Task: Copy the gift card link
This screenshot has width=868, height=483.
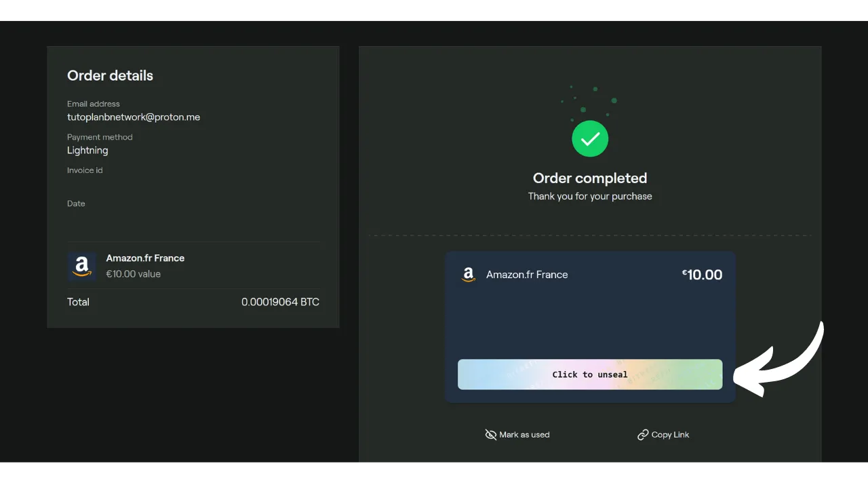Action: click(x=663, y=434)
